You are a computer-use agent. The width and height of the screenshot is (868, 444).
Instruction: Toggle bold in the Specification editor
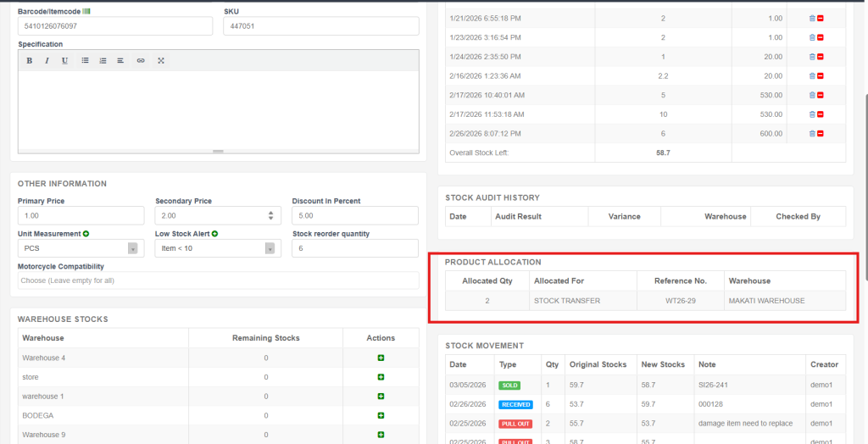tap(29, 60)
